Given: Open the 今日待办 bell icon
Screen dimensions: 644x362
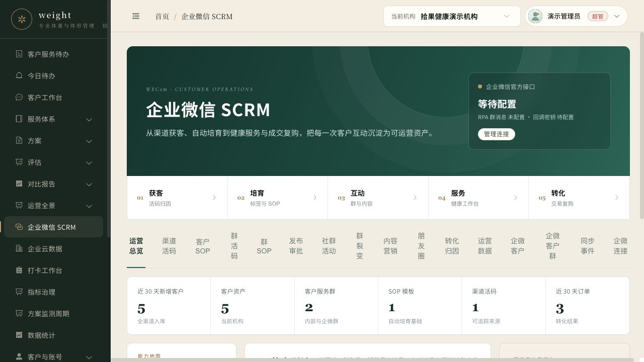Looking at the screenshot, I should pyautogui.click(x=19, y=75).
